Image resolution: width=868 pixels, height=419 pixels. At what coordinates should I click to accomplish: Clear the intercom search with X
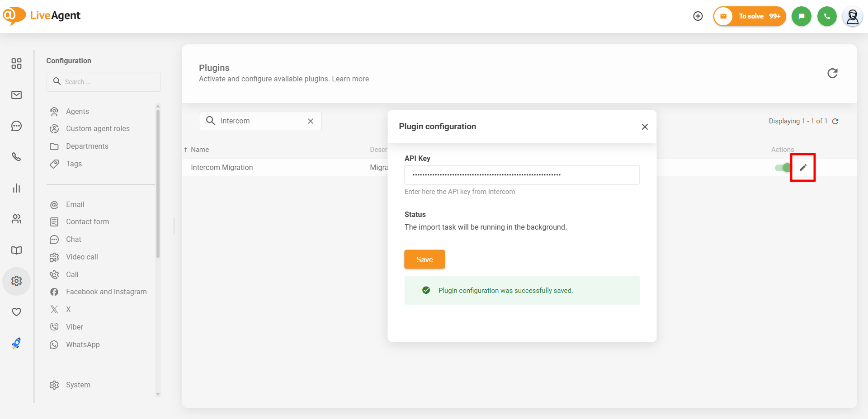click(x=311, y=121)
